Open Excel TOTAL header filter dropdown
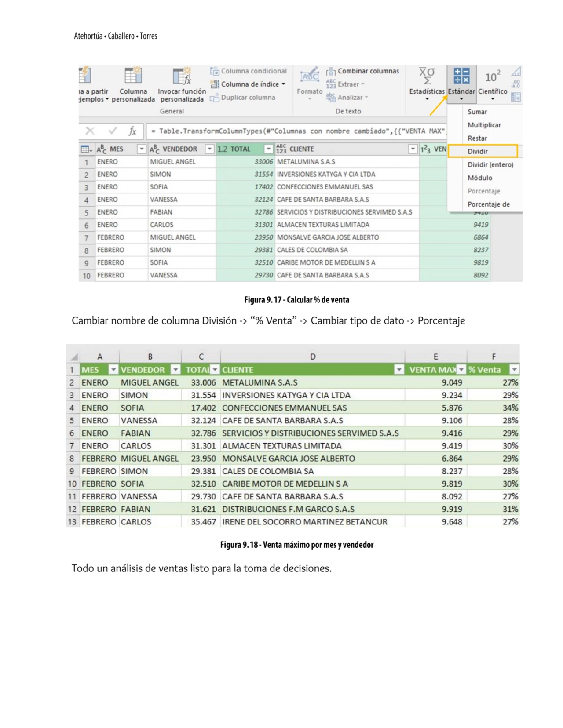This screenshot has height=728, width=563. tap(215, 370)
